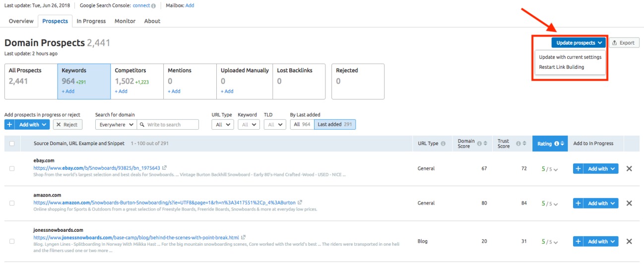Remove the jonessnowboards.com prospect with X icon
Viewport: 644px width, 264px height.
click(x=629, y=242)
